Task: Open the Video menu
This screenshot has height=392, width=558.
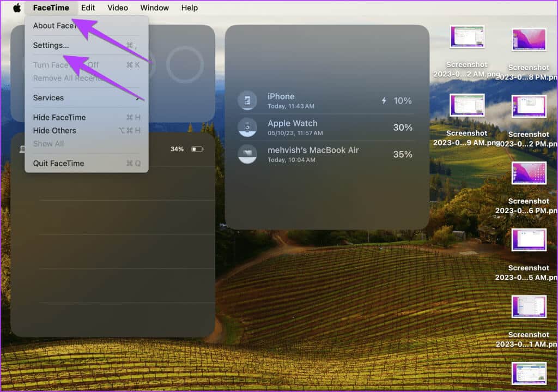Action: (118, 8)
